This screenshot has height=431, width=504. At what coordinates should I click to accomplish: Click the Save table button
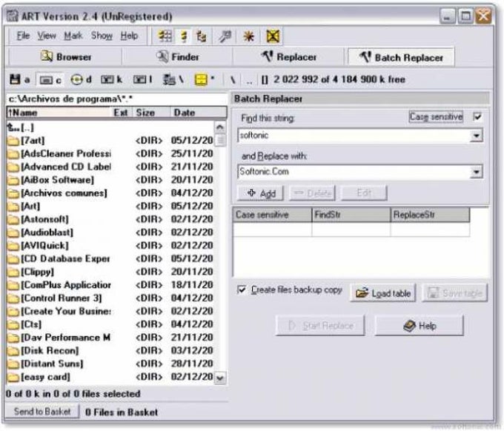point(455,293)
